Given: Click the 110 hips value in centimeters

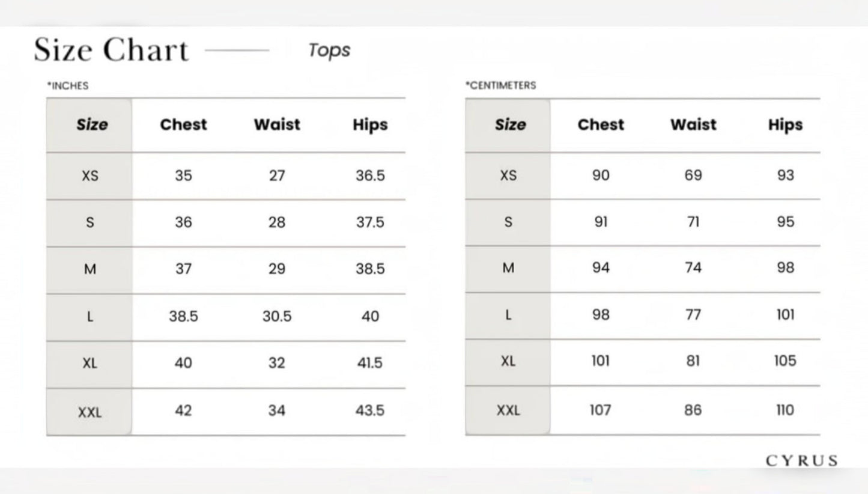Looking at the screenshot, I should [x=785, y=410].
